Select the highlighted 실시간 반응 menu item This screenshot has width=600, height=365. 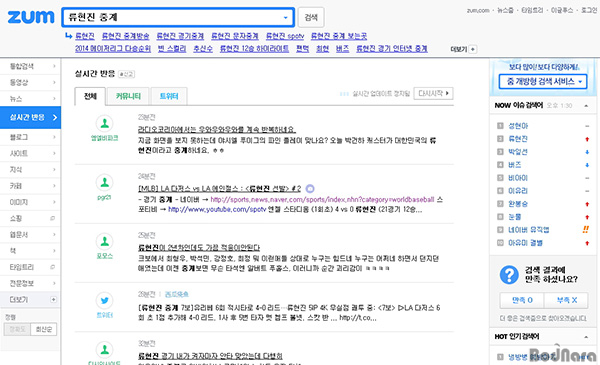click(x=30, y=117)
